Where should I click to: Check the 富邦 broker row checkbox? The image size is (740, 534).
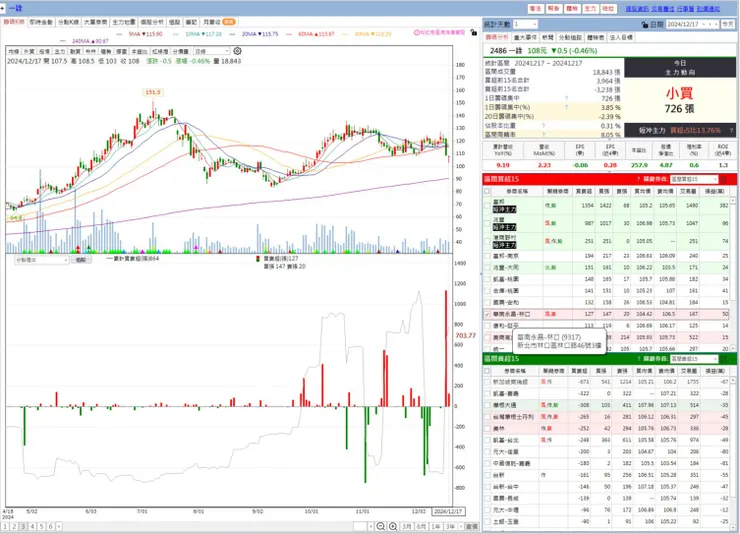[487, 205]
